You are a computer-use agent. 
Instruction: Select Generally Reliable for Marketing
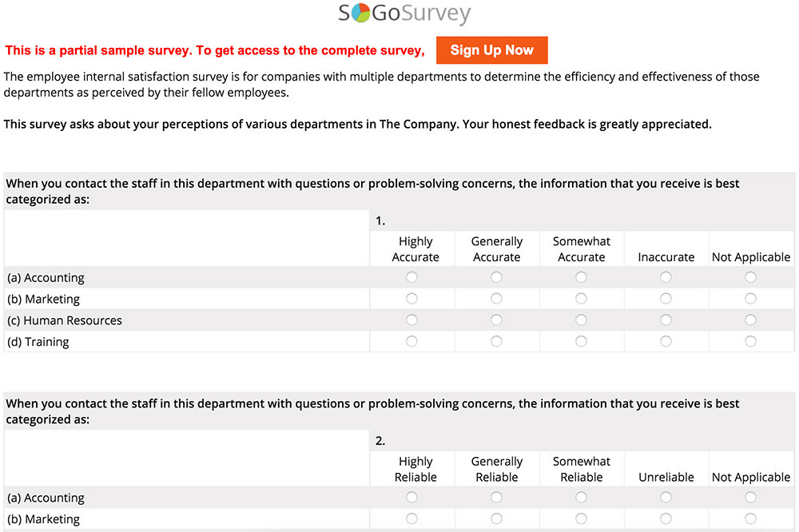tap(496, 518)
